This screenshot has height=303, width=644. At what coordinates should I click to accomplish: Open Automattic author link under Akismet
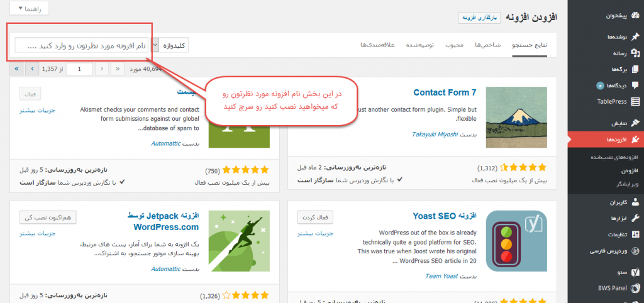pyautogui.click(x=165, y=144)
